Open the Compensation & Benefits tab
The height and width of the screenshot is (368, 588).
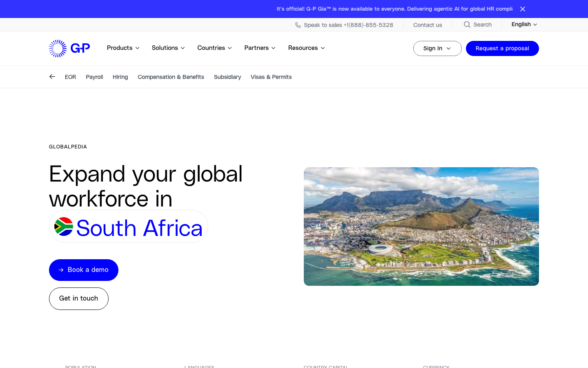pyautogui.click(x=171, y=77)
